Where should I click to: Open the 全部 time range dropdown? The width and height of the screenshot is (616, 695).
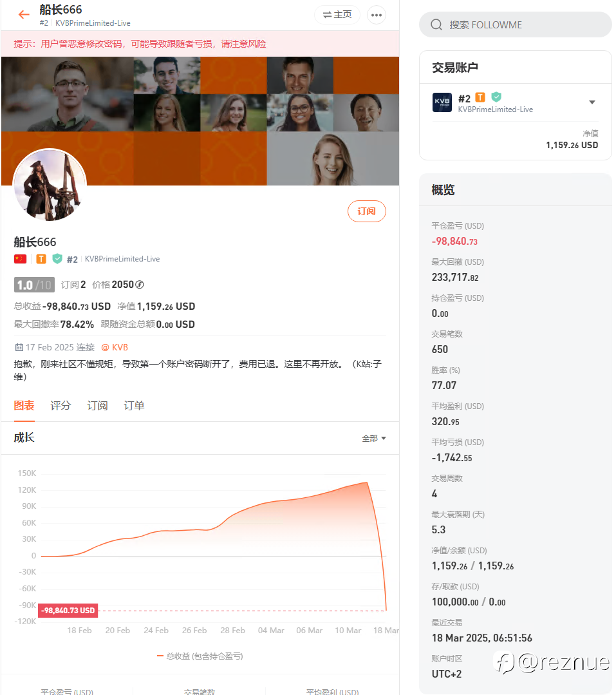374,439
